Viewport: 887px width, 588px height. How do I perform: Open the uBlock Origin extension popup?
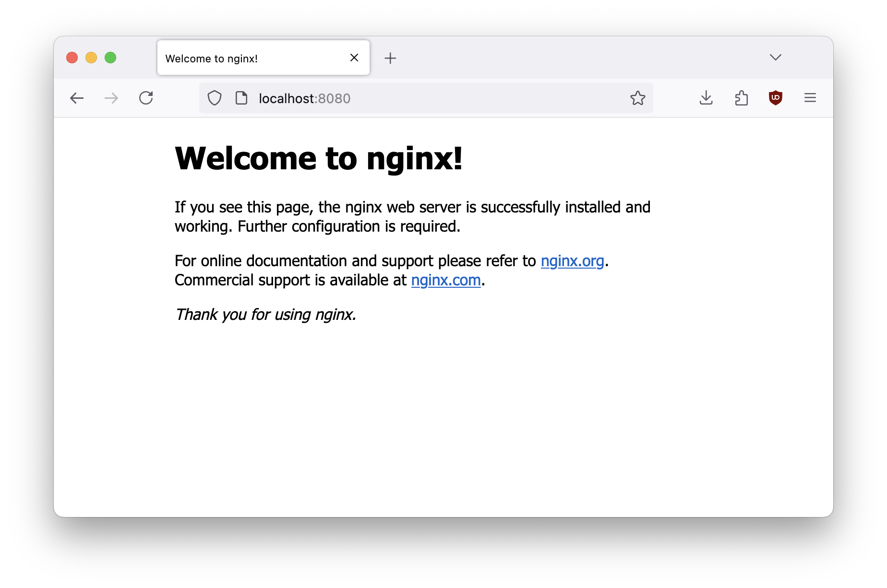click(775, 98)
